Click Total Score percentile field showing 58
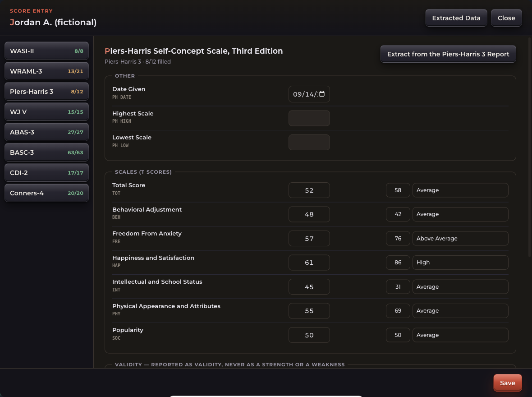The width and height of the screenshot is (532, 397). coord(398,190)
